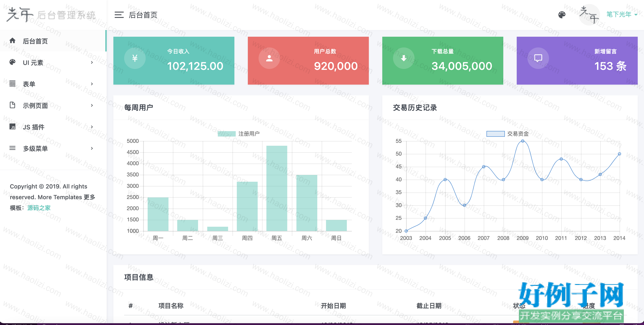Click the user avatar image in header
Viewport: 644px width, 325px height.
pos(589,15)
